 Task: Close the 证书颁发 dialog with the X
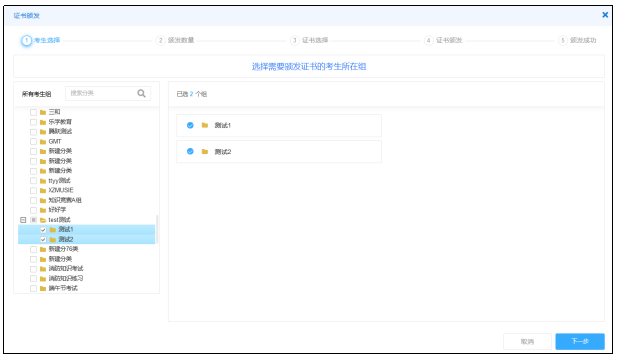pyautogui.click(x=605, y=15)
